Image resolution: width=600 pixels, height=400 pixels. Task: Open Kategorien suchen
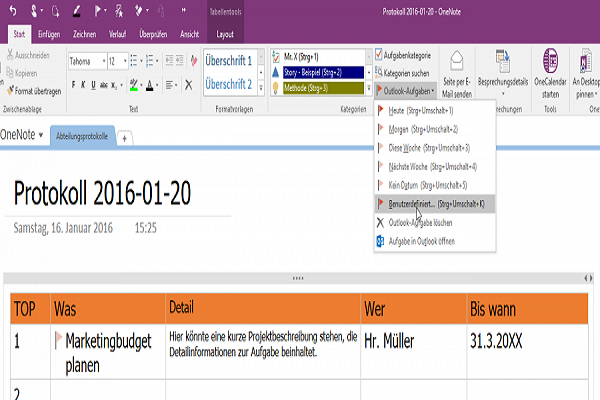pos(408,74)
